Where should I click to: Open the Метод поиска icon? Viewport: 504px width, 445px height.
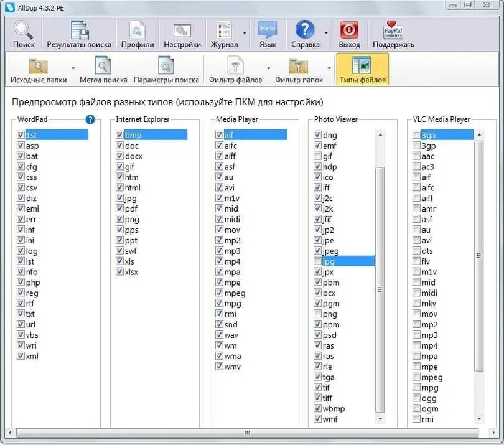(x=103, y=65)
